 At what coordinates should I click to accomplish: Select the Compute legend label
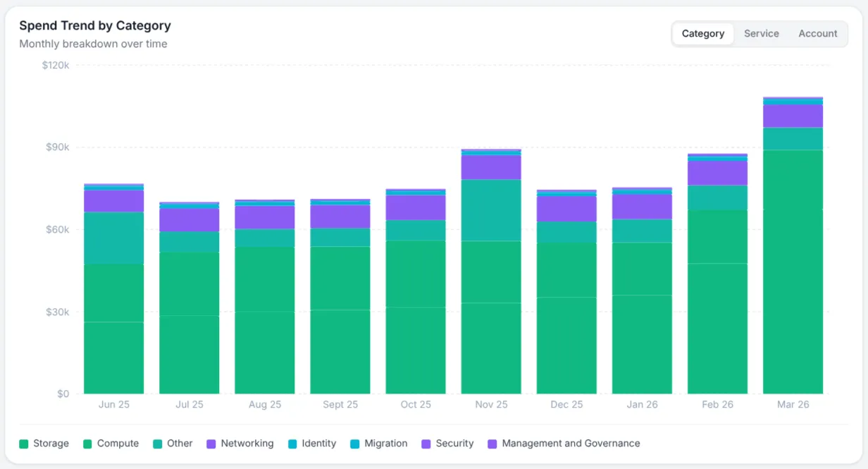tap(118, 444)
